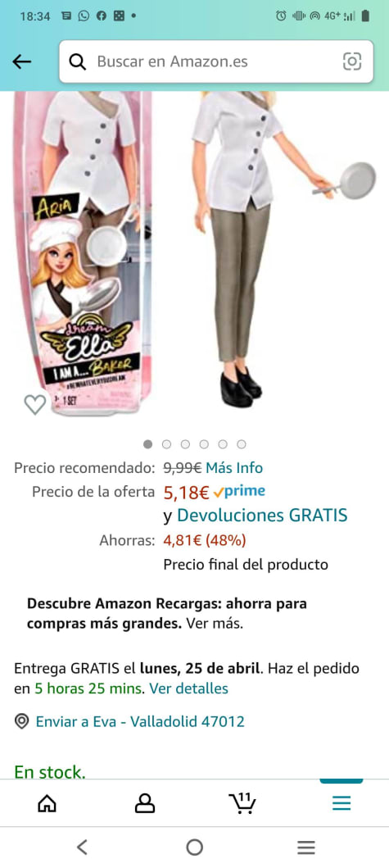This screenshot has width=389, height=868.
Task: Add to wishlist with heart icon
Action: [35, 405]
